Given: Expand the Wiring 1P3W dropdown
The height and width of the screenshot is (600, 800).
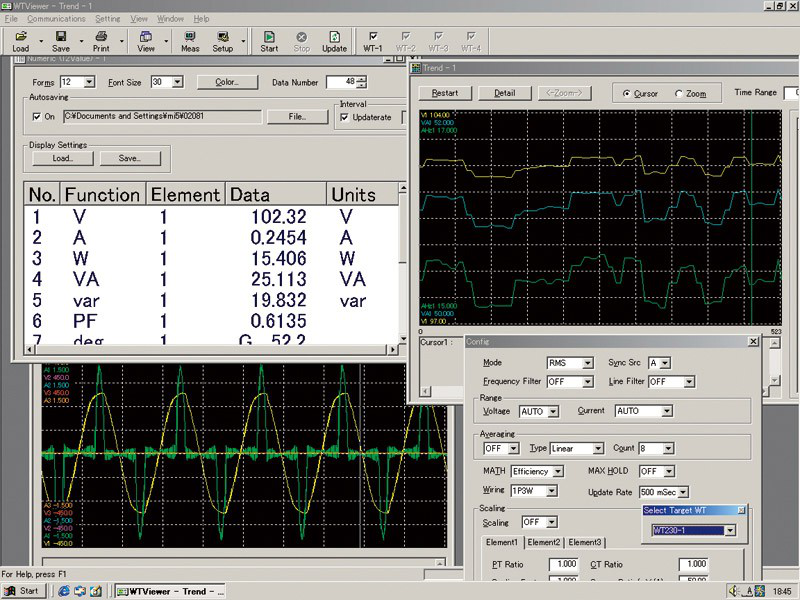Looking at the screenshot, I should (534, 491).
